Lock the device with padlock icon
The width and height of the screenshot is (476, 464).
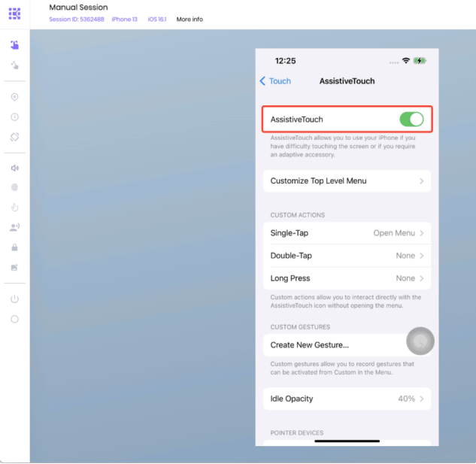(x=14, y=247)
